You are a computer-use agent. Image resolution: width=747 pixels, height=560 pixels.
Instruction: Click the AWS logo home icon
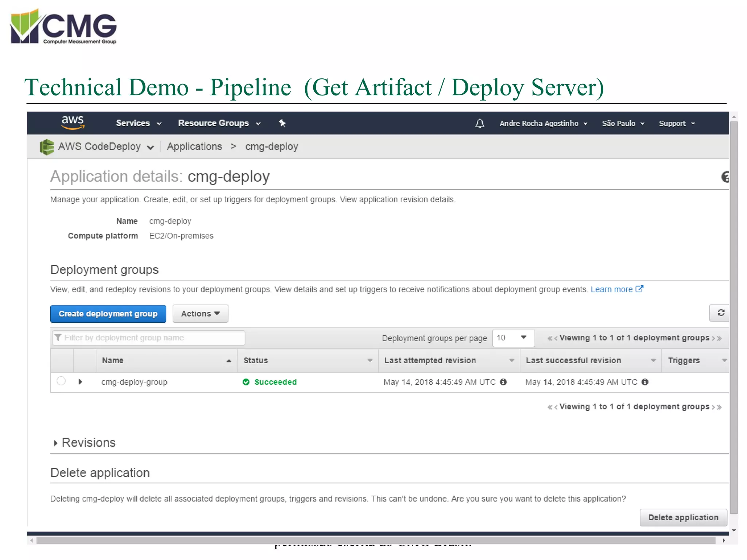(x=73, y=122)
